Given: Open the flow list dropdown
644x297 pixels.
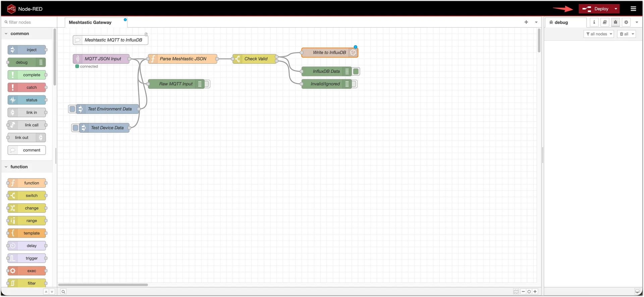Looking at the screenshot, I should point(536,22).
